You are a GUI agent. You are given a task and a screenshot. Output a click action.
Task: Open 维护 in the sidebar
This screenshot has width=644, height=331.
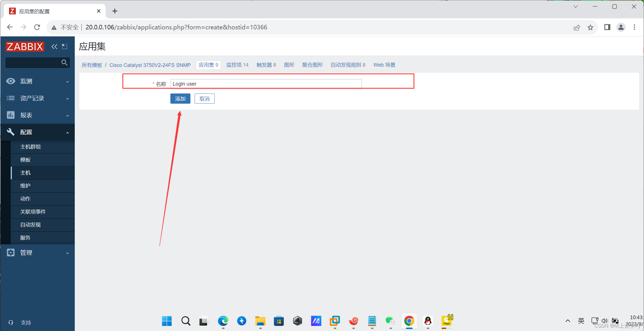(25, 186)
